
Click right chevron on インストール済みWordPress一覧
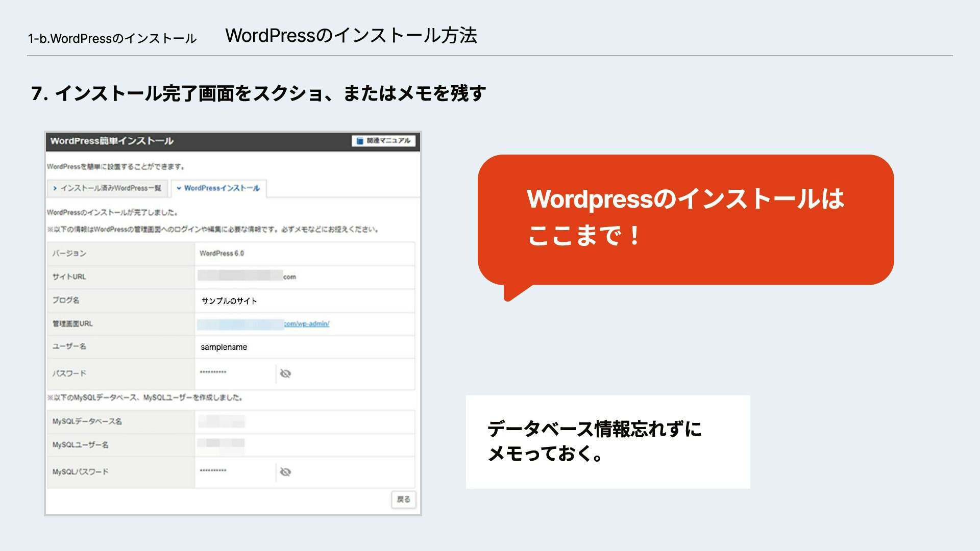point(55,188)
